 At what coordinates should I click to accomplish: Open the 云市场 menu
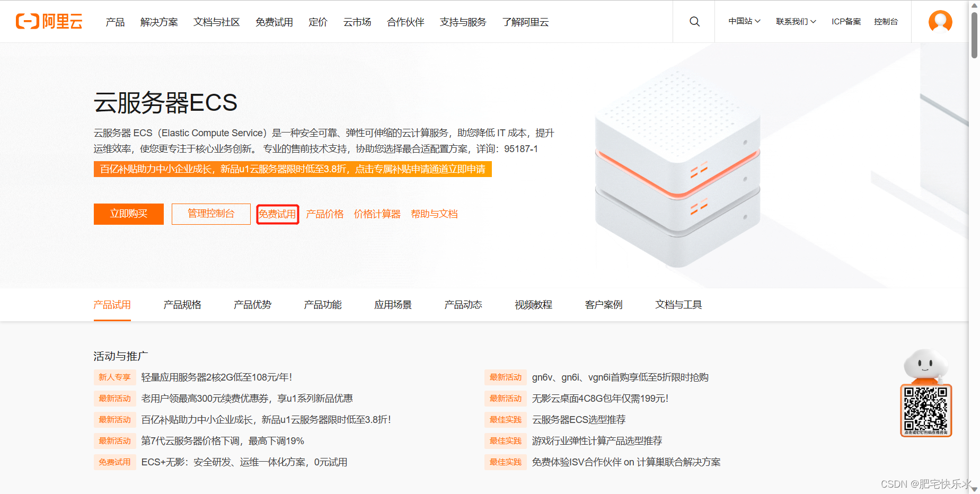(357, 22)
